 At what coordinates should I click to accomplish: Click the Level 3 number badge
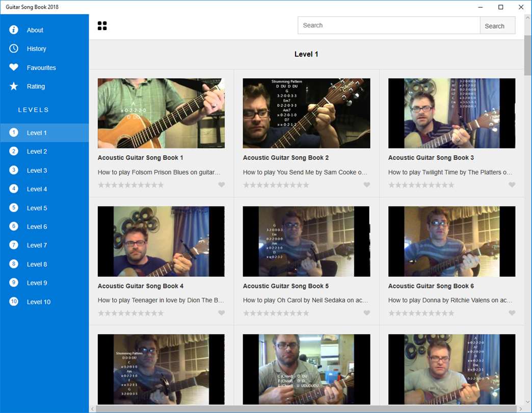[x=14, y=170]
